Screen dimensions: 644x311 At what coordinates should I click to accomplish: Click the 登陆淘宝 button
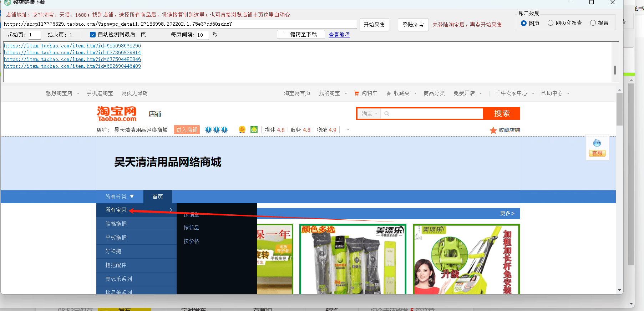tap(413, 25)
